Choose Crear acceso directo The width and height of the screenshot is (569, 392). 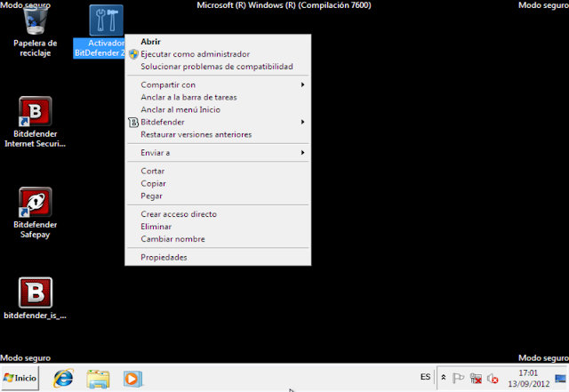pos(218,214)
